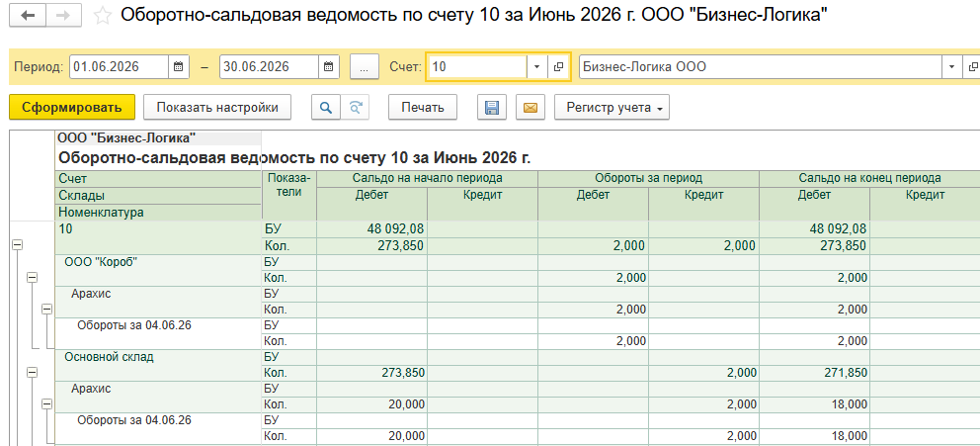The image size is (980, 446).
Task: Open the Регистр учета dropdown menu
Action: coord(612,107)
